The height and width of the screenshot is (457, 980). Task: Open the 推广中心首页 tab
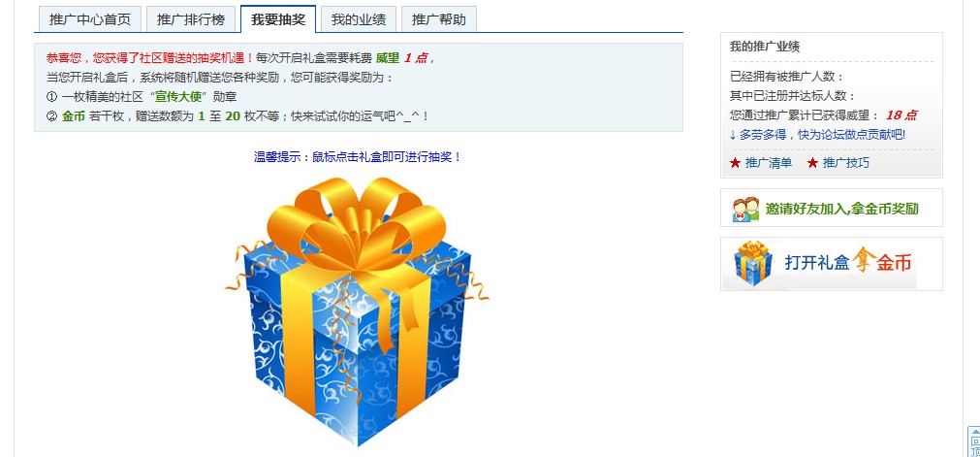tap(90, 19)
